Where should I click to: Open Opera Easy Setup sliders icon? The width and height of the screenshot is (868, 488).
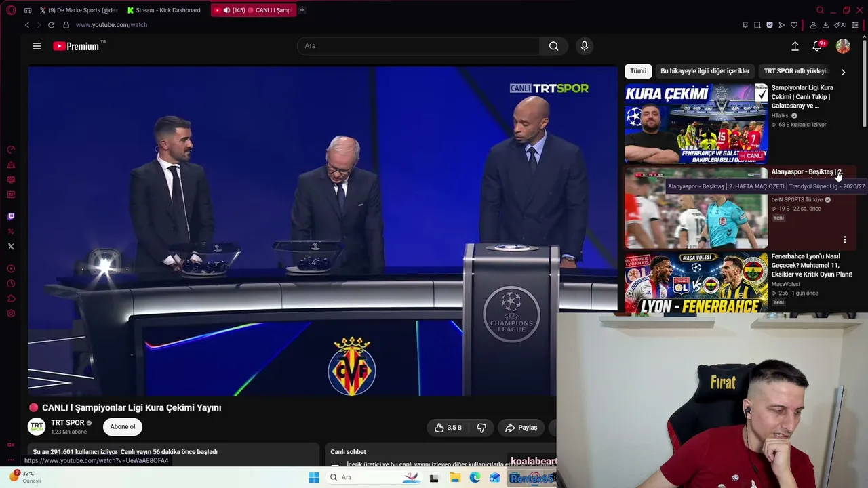855,25
